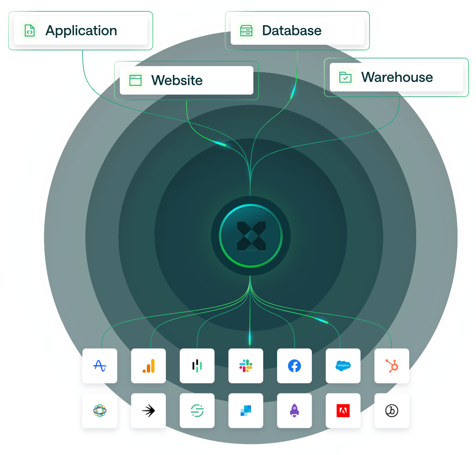This screenshot has height=455, width=476.
Task: Select the Adobe red logo tile
Action: pos(343,411)
